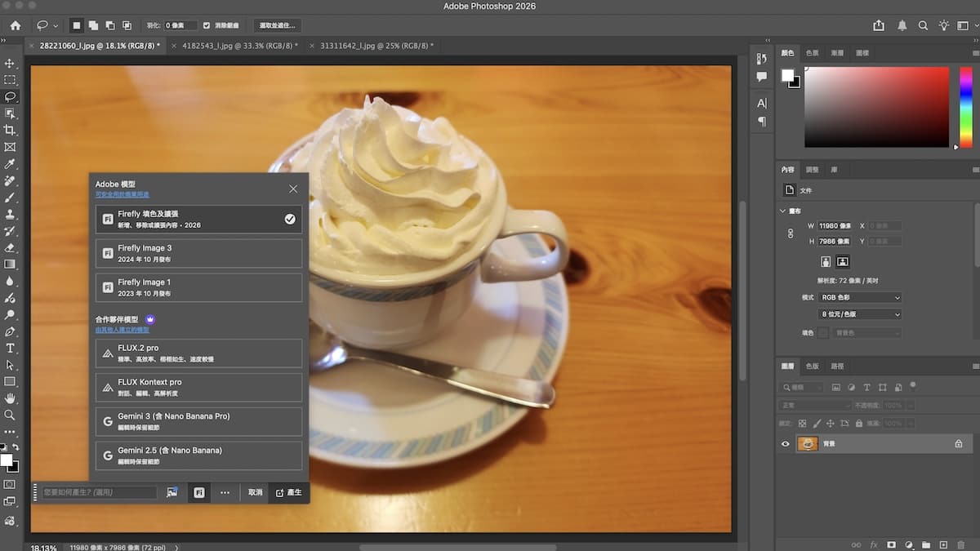The width and height of the screenshot is (980, 551).
Task: Click the Share icon at top right
Action: coord(879,25)
